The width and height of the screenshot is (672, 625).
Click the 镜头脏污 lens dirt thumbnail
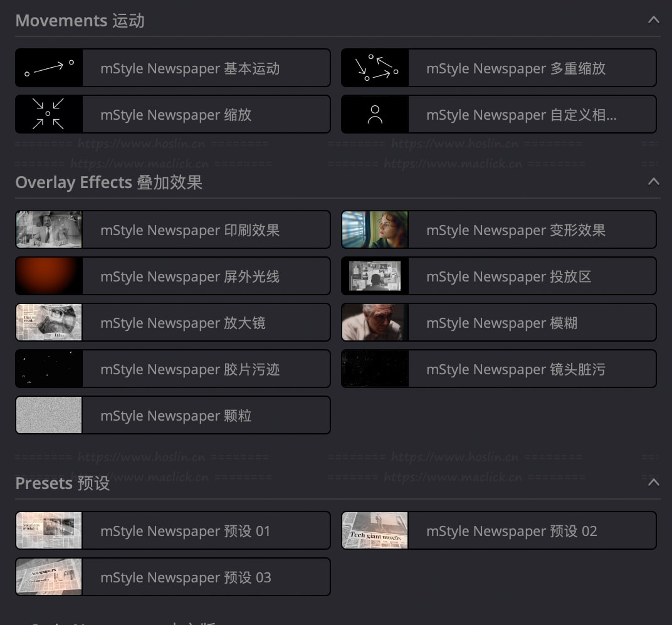pyautogui.click(x=375, y=368)
